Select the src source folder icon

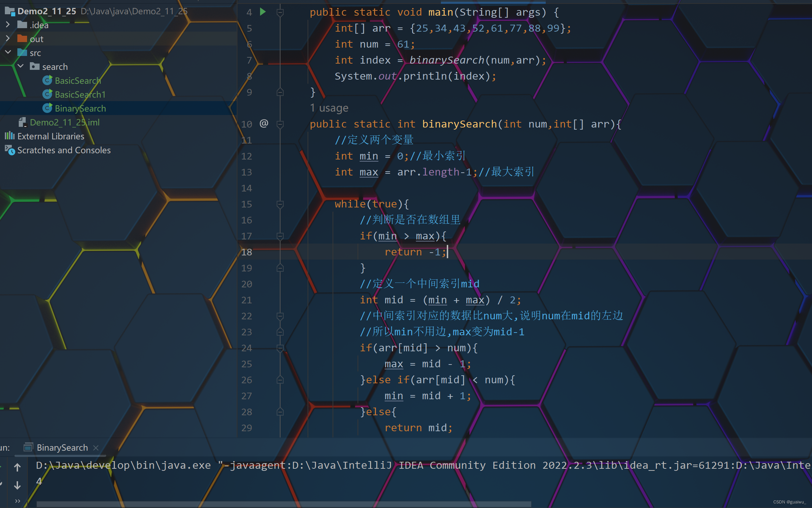click(22, 52)
